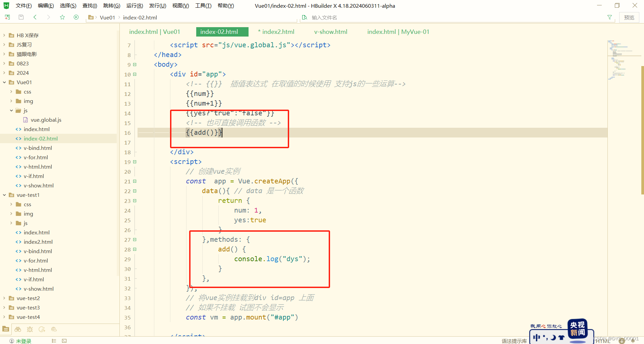Click the download arrow icon in status bar
644x344 pixels.
pos(622,341)
